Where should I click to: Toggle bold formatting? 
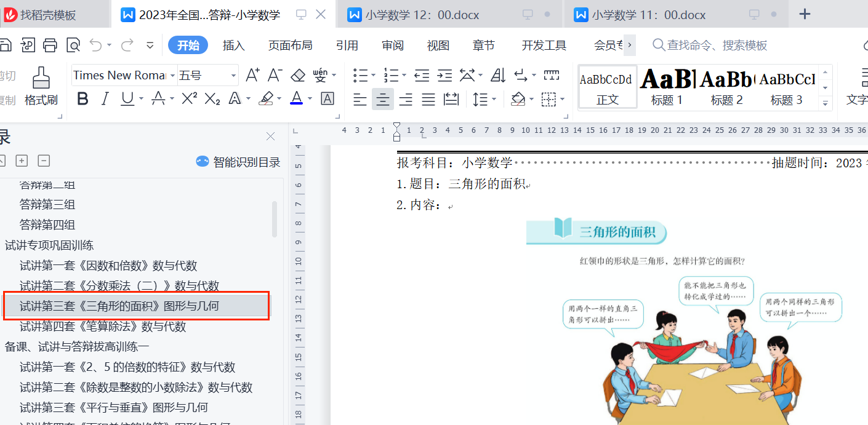click(82, 98)
